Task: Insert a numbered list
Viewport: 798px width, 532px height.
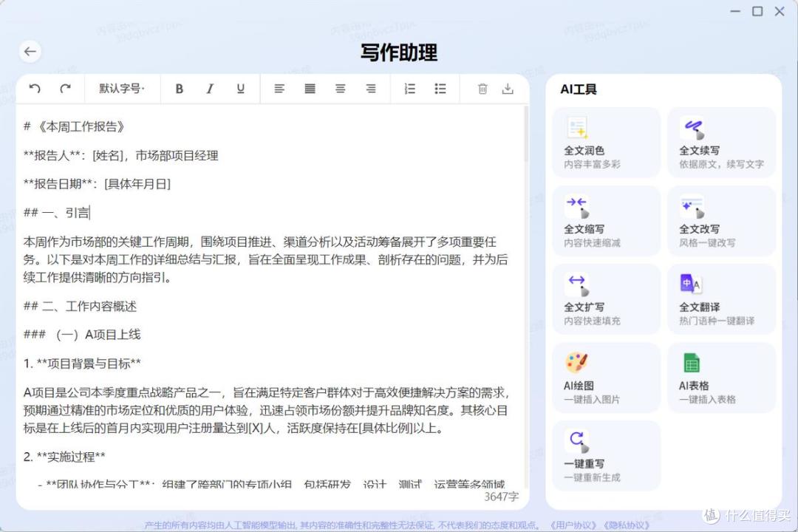Action: [409, 89]
